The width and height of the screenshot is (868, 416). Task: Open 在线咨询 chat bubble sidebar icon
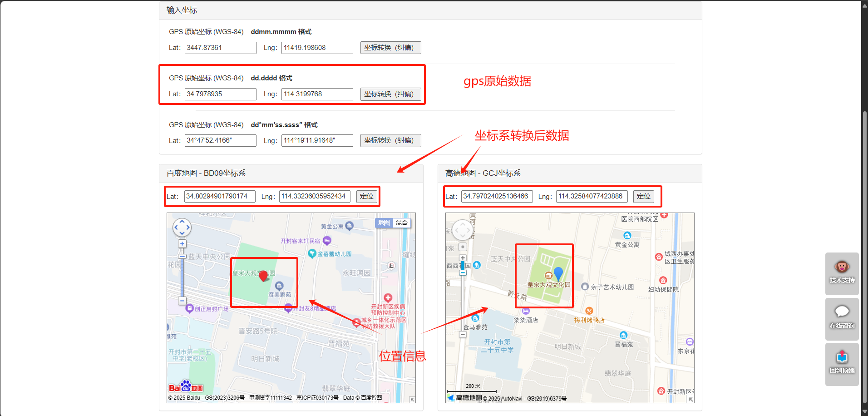tap(842, 312)
